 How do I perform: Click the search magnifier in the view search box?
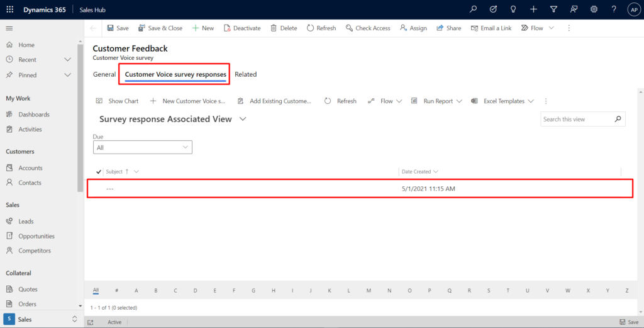618,119
